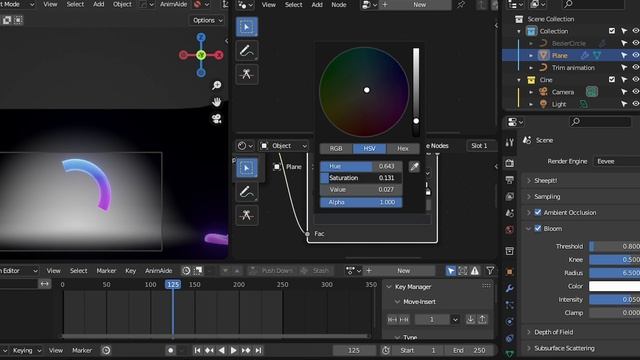
Task: Click the New action button in the NLA editor
Action: (x=404, y=271)
